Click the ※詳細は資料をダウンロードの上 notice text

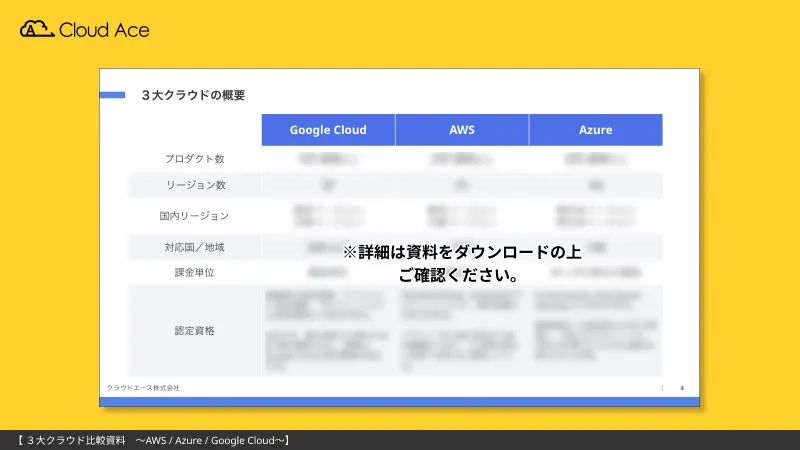coord(462,252)
